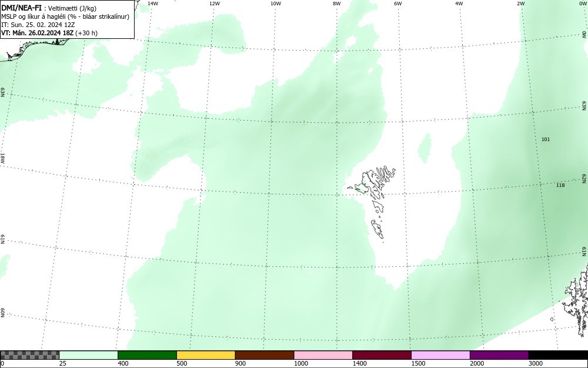The height and width of the screenshot is (368, 588).
Task: Click the '60N' latitude label
Action: (2, 313)
